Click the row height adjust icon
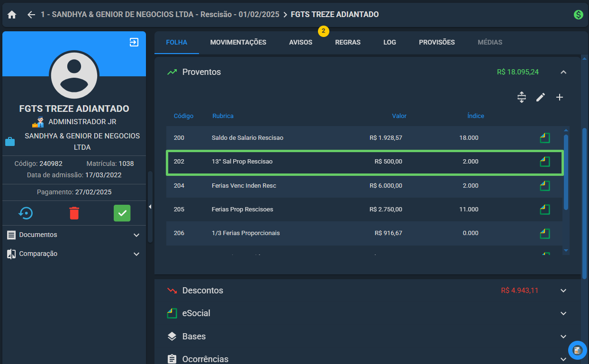589x364 pixels. pos(522,97)
